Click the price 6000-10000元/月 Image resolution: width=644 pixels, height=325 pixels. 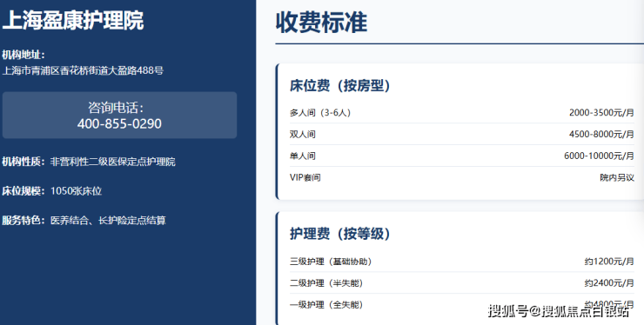tap(600, 156)
